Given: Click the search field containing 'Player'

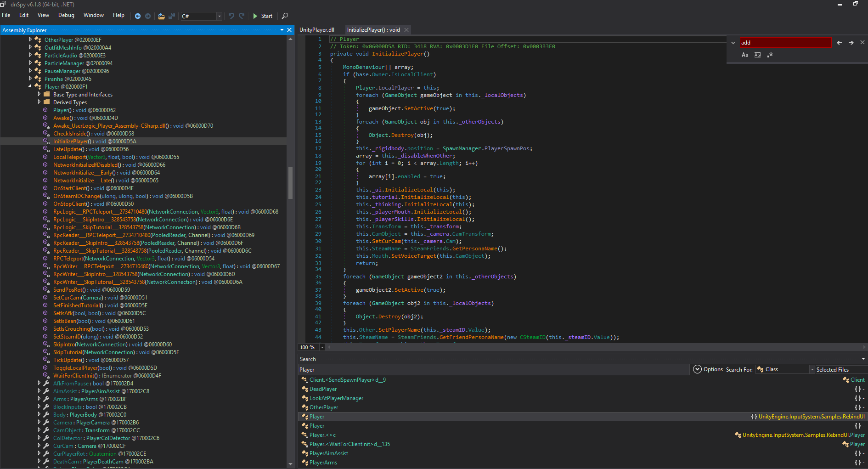Looking at the screenshot, I should click(x=494, y=370).
